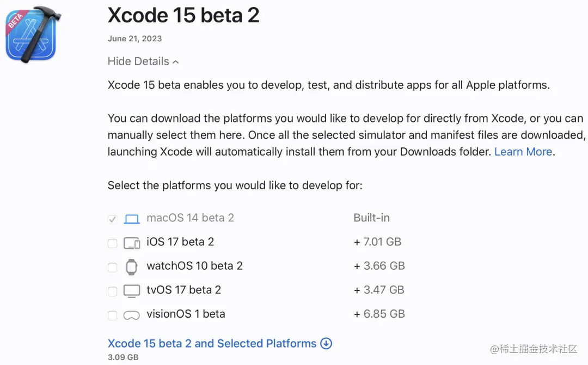Click the macOS laptop platform icon

pos(132,219)
